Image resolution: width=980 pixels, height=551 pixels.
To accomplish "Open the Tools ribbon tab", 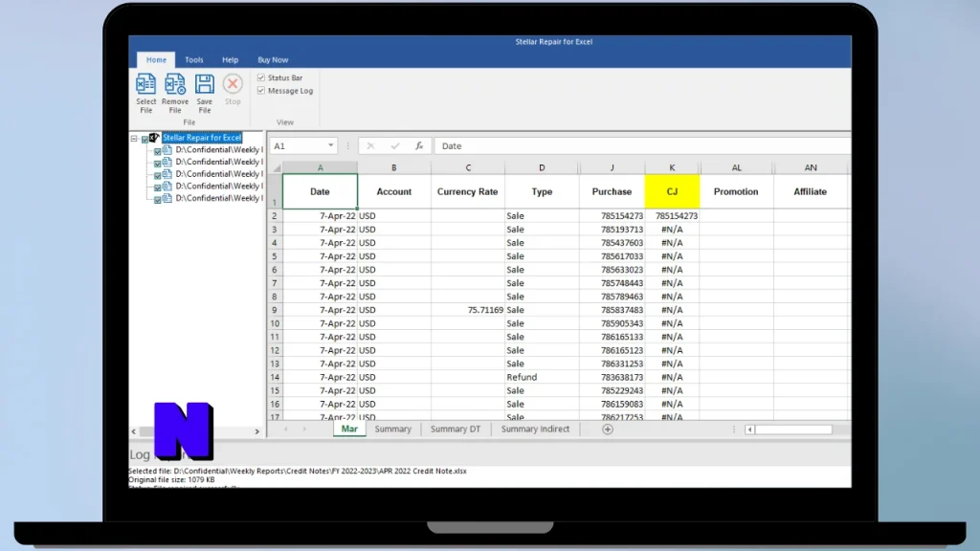I will click(x=193, y=60).
